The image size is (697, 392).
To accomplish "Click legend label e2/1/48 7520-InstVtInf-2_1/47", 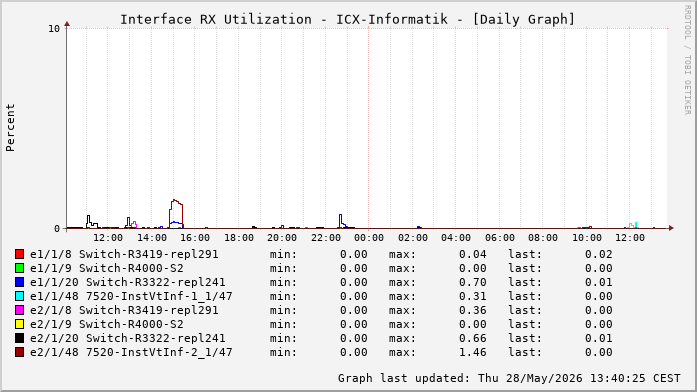I will point(131,352).
